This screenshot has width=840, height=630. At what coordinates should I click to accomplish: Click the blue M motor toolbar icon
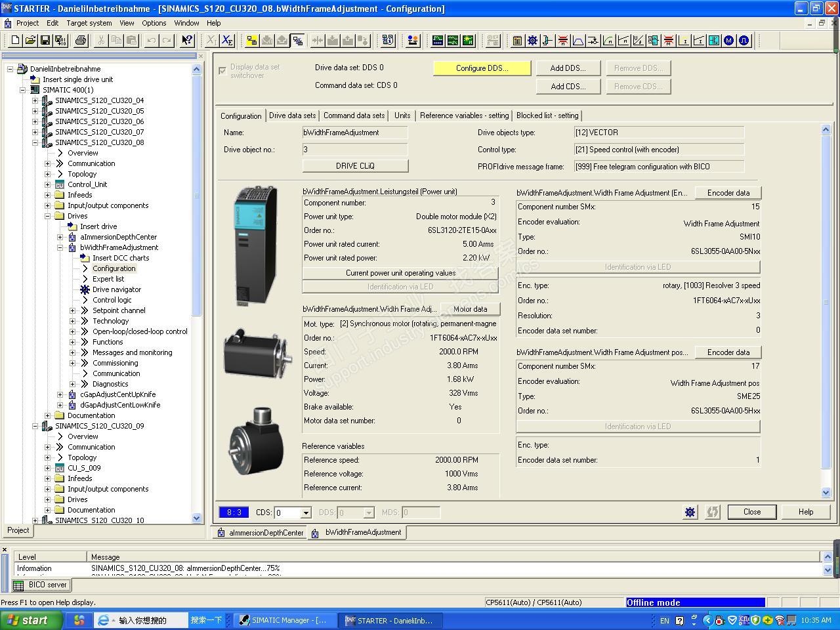(728, 41)
